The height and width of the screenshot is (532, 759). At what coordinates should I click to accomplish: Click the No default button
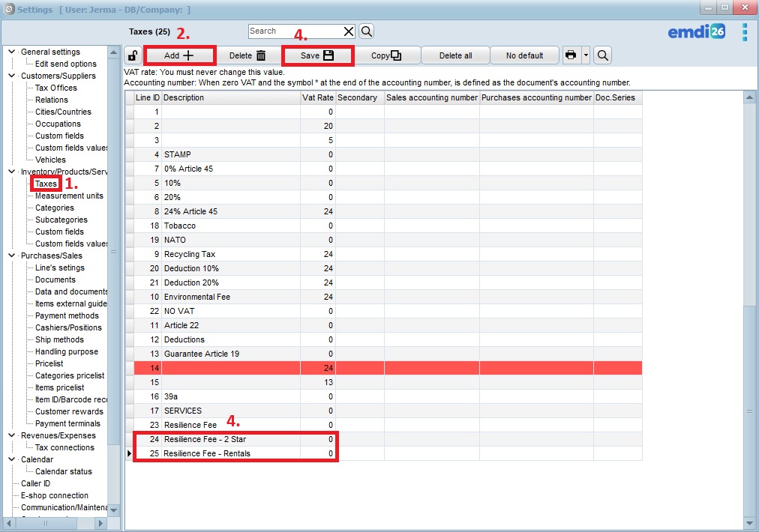(x=525, y=55)
